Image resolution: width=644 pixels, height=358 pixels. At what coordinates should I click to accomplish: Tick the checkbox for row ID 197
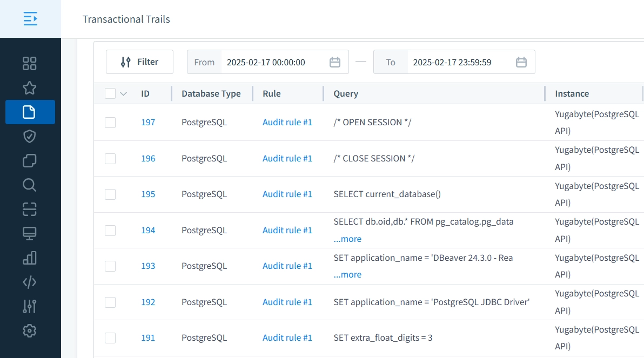pyautogui.click(x=110, y=123)
